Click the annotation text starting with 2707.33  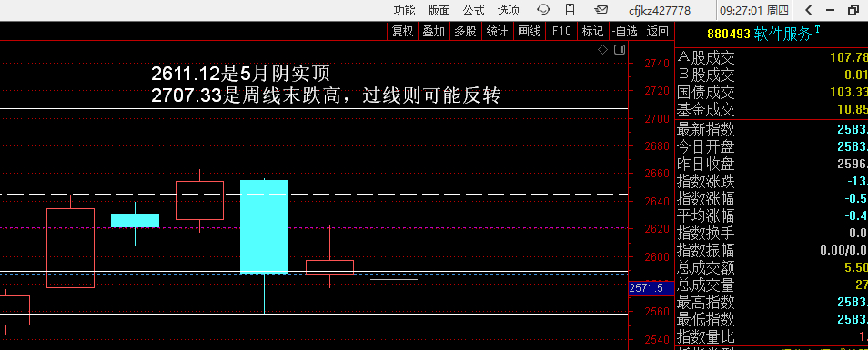[326, 95]
